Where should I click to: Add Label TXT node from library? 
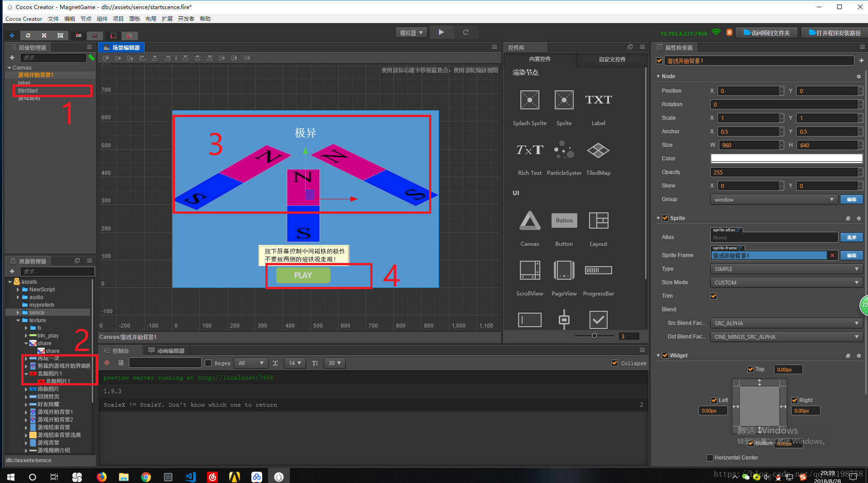pos(598,100)
